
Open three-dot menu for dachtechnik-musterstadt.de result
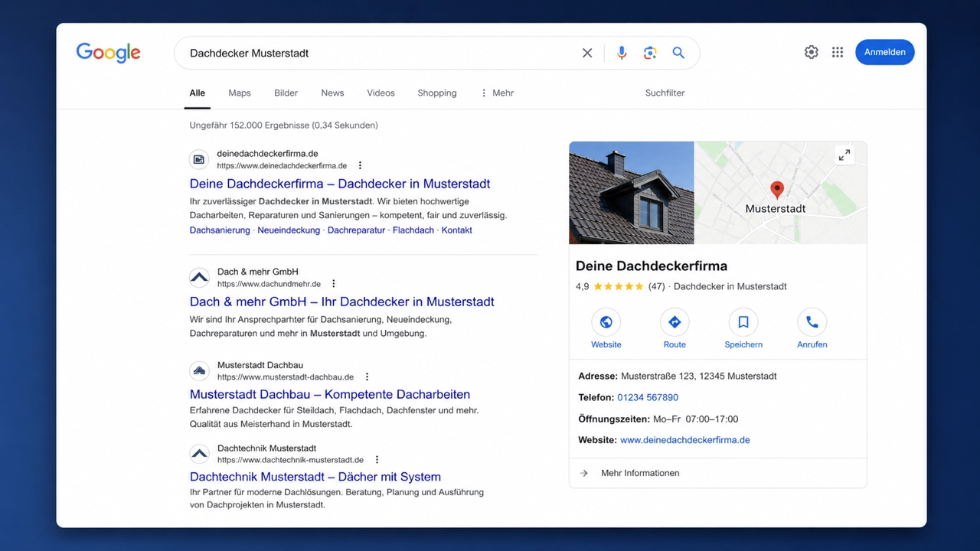coord(377,460)
